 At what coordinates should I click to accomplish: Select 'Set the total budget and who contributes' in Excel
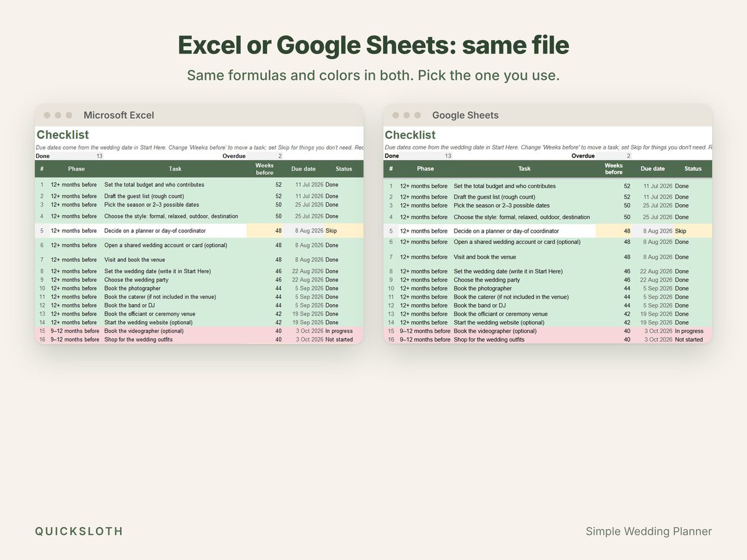pyautogui.click(x=154, y=185)
